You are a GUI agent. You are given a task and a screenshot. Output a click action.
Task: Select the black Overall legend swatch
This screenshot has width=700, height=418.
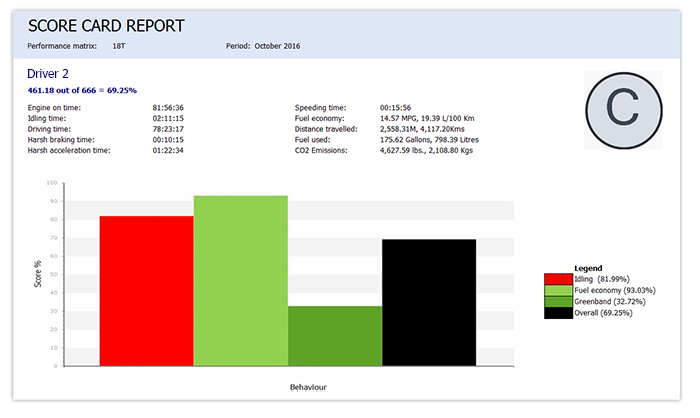click(558, 313)
